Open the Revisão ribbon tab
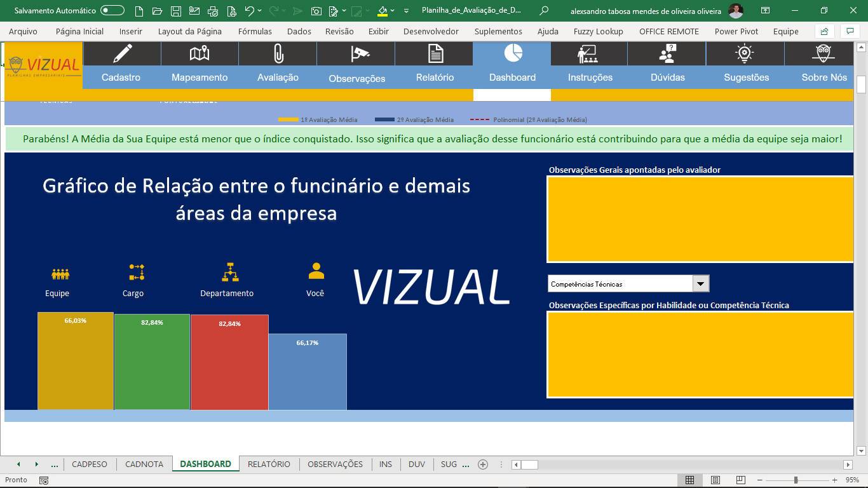 (339, 31)
